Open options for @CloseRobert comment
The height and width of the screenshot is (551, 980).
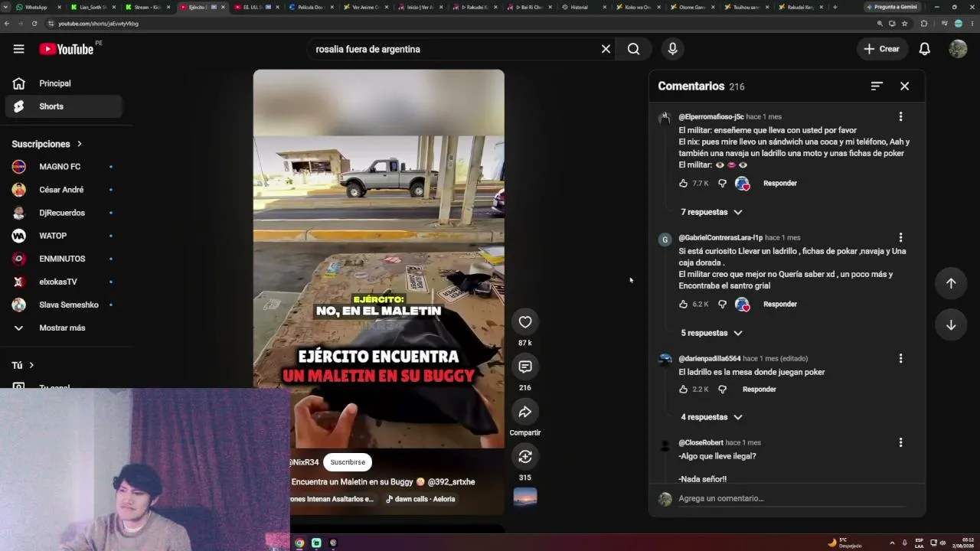click(x=900, y=442)
